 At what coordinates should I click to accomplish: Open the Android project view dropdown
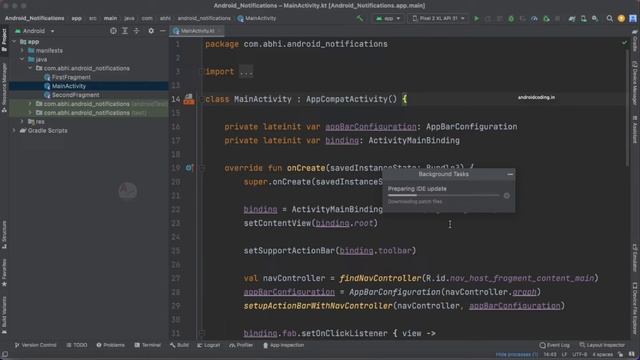[34, 31]
